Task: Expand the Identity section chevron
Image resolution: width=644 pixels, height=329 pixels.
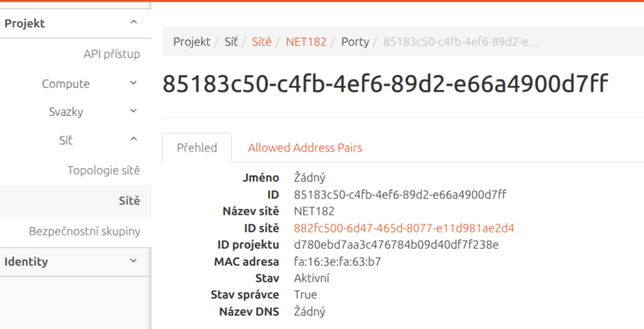Action: point(133,261)
